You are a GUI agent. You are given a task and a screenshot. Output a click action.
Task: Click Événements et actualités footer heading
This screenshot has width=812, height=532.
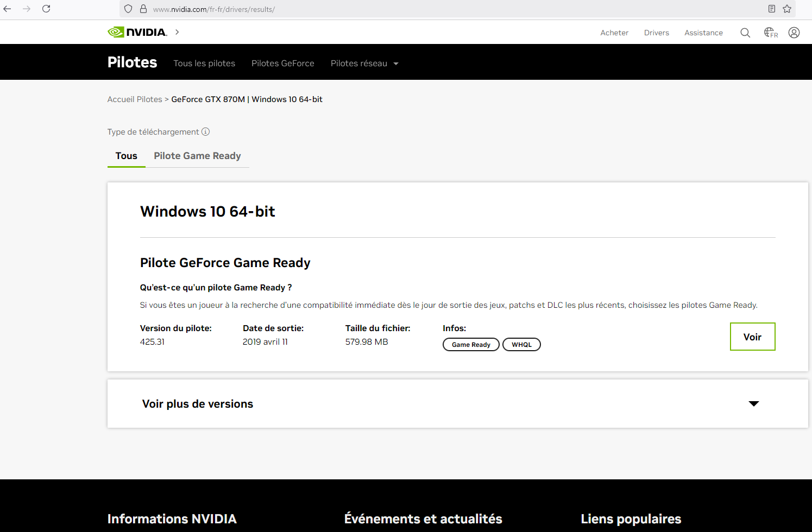coord(423,519)
